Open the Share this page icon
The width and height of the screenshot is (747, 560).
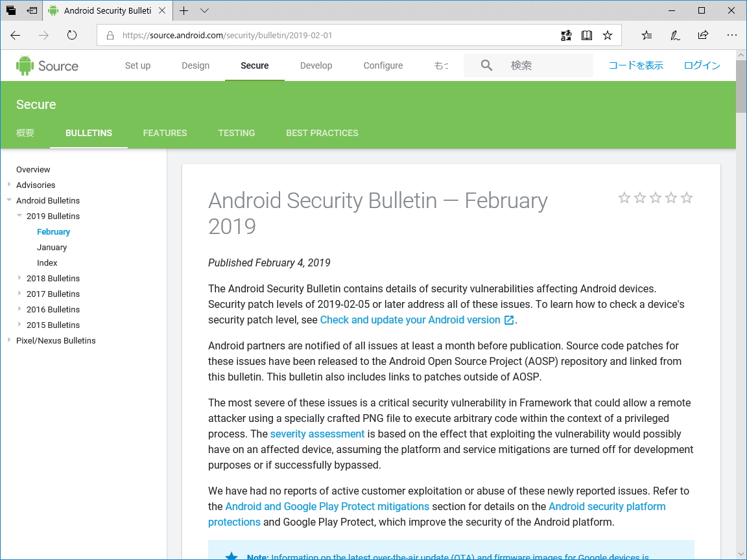(703, 35)
